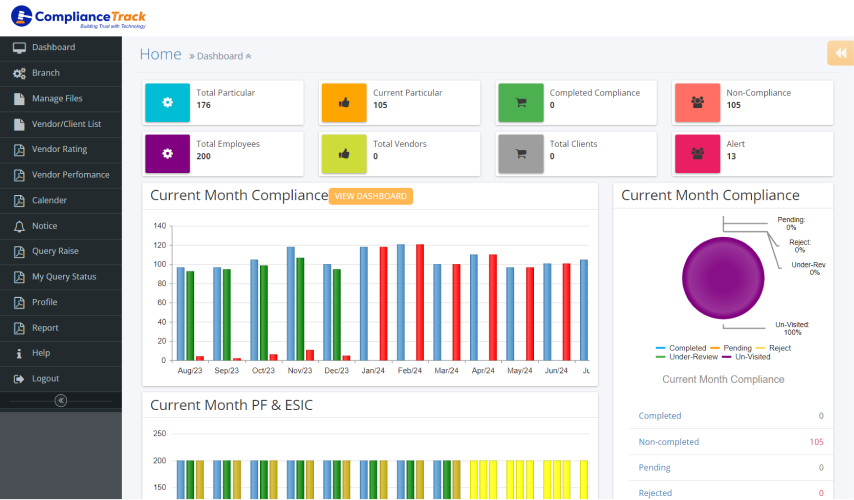The height and width of the screenshot is (500, 854).
Task: Toggle the Under-Review legend entry
Action: [x=688, y=356]
